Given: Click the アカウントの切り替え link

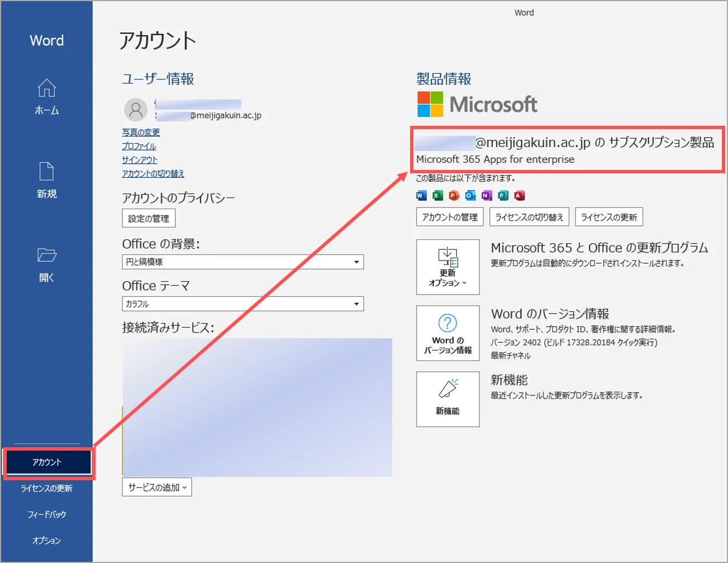Looking at the screenshot, I should click(x=153, y=173).
